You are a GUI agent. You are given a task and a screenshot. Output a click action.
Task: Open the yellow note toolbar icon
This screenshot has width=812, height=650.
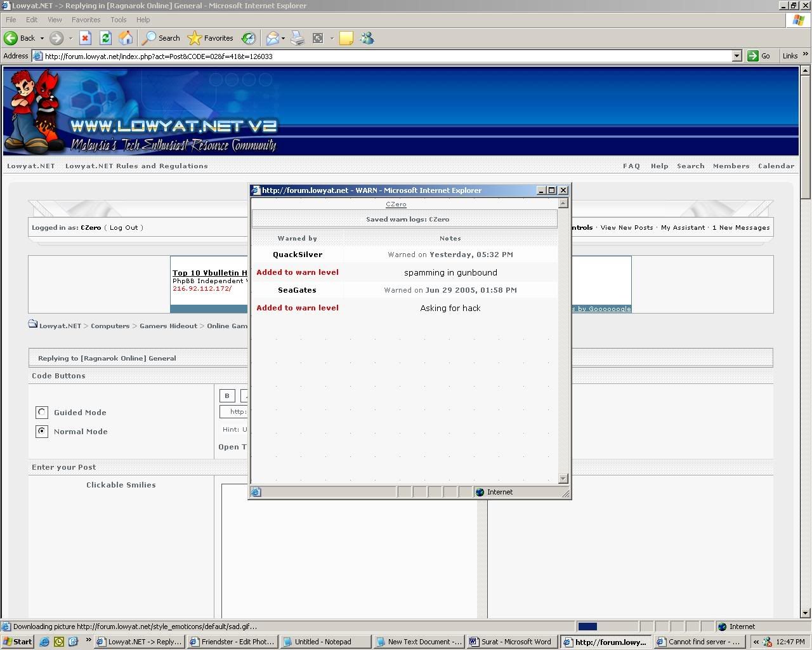pyautogui.click(x=346, y=38)
